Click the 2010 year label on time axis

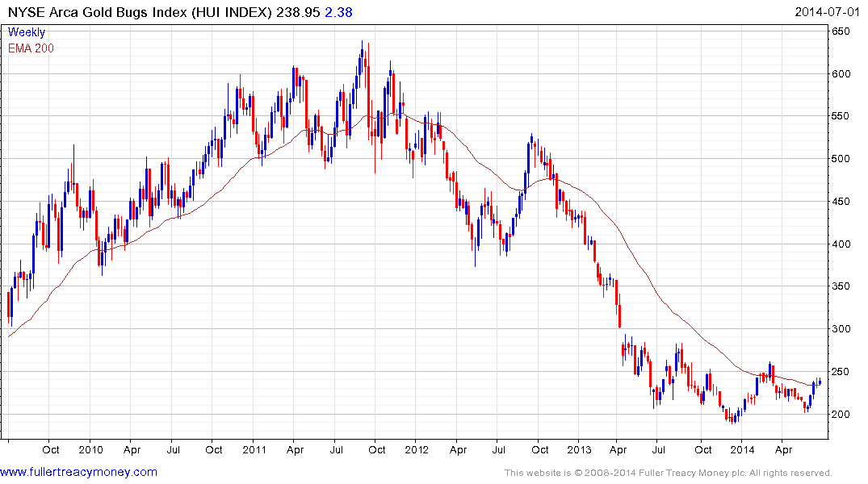pos(90,449)
